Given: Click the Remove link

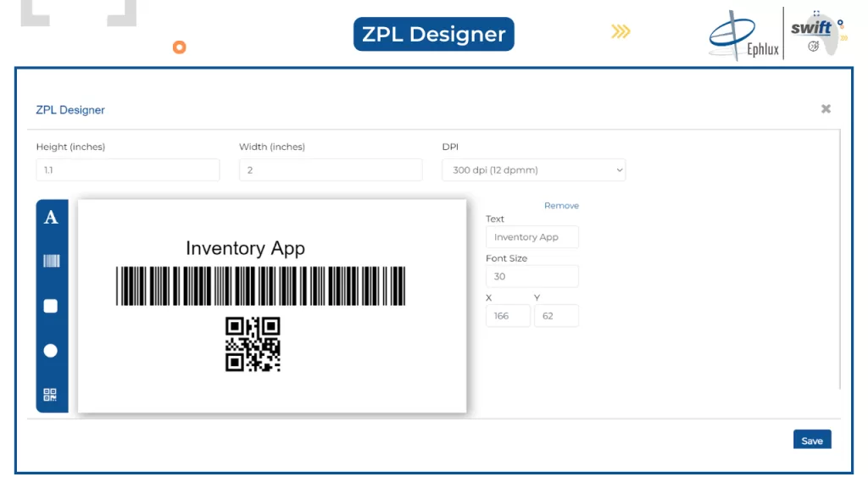Looking at the screenshot, I should 561,206.
